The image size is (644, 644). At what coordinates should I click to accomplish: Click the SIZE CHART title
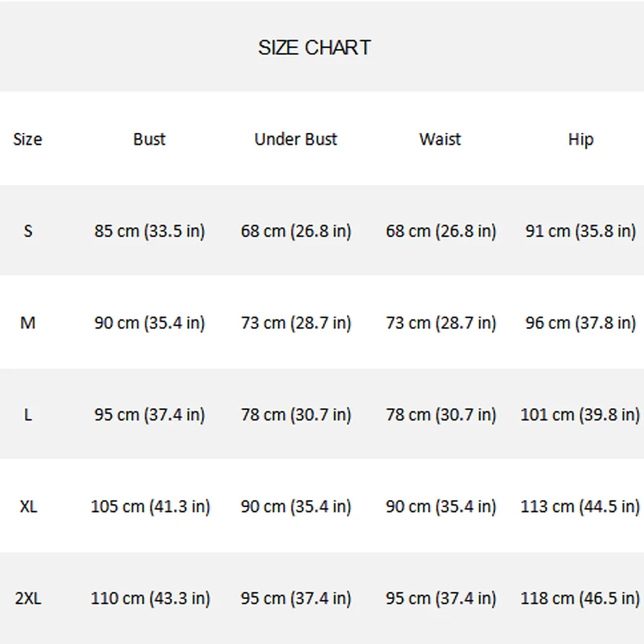[314, 47]
